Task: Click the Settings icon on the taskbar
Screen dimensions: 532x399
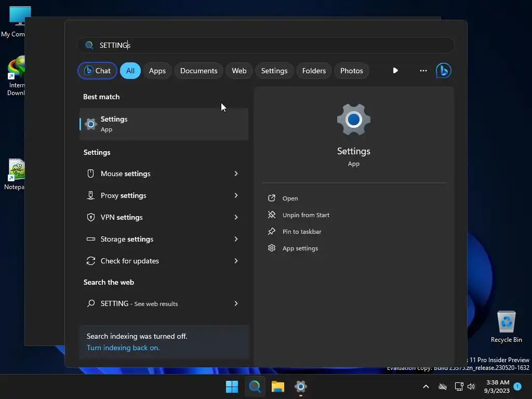Action: tap(301, 387)
